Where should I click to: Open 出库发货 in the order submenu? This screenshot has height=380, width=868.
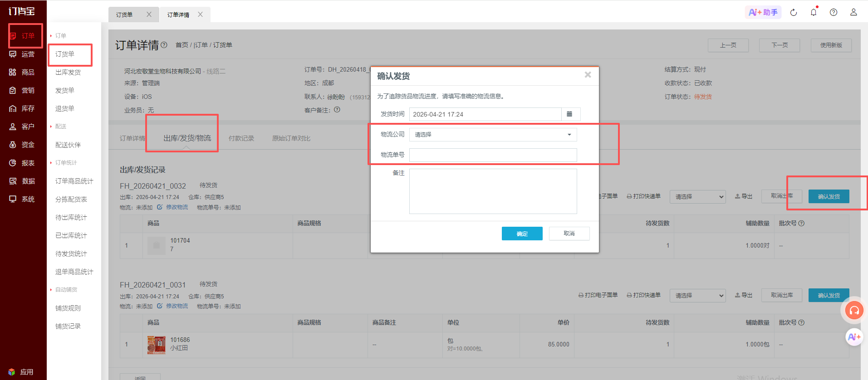coord(68,72)
